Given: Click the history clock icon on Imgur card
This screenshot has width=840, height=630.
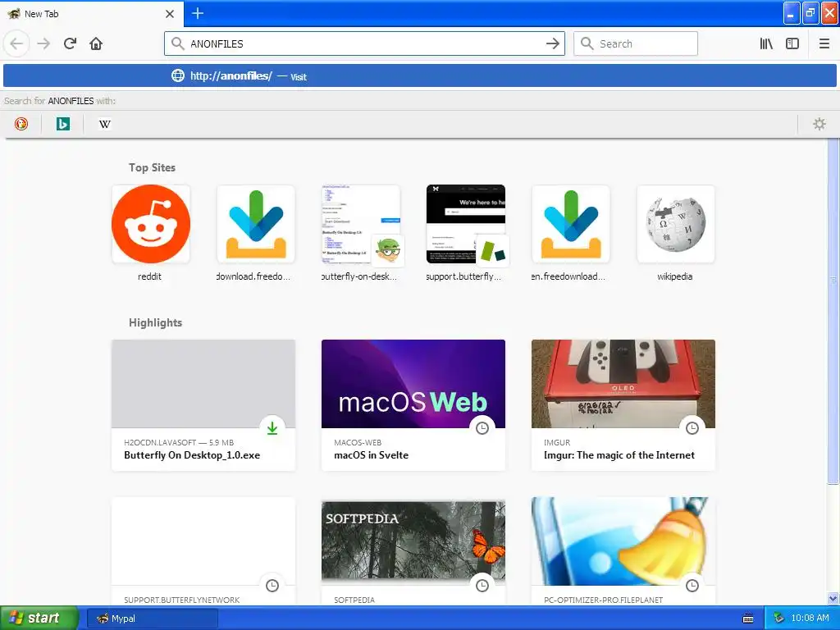Looking at the screenshot, I should 692,428.
